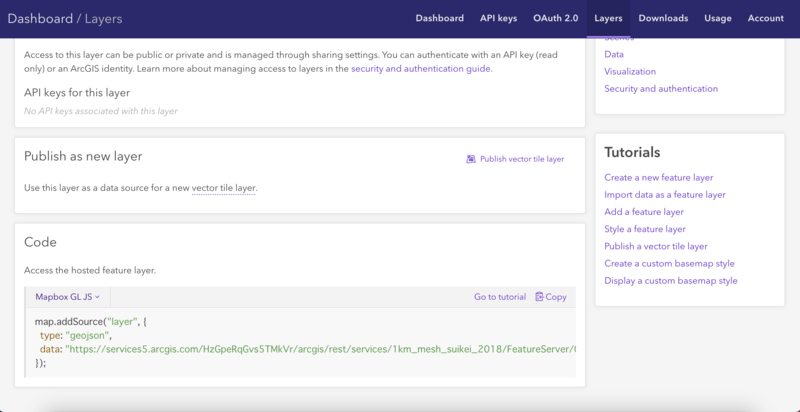This screenshot has width=800, height=412.
Task: Click the services5.arcgis.com data URL string
Action: coord(320,349)
